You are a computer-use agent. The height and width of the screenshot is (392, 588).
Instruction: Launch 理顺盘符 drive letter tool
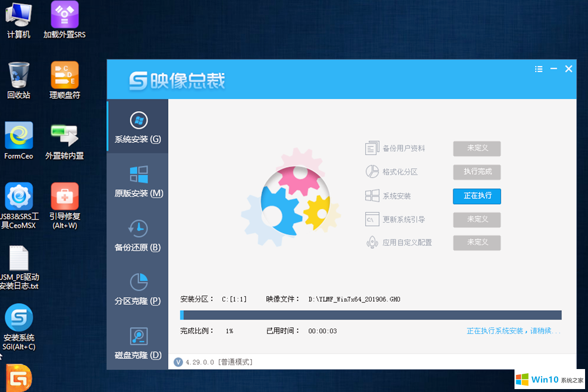(65, 80)
